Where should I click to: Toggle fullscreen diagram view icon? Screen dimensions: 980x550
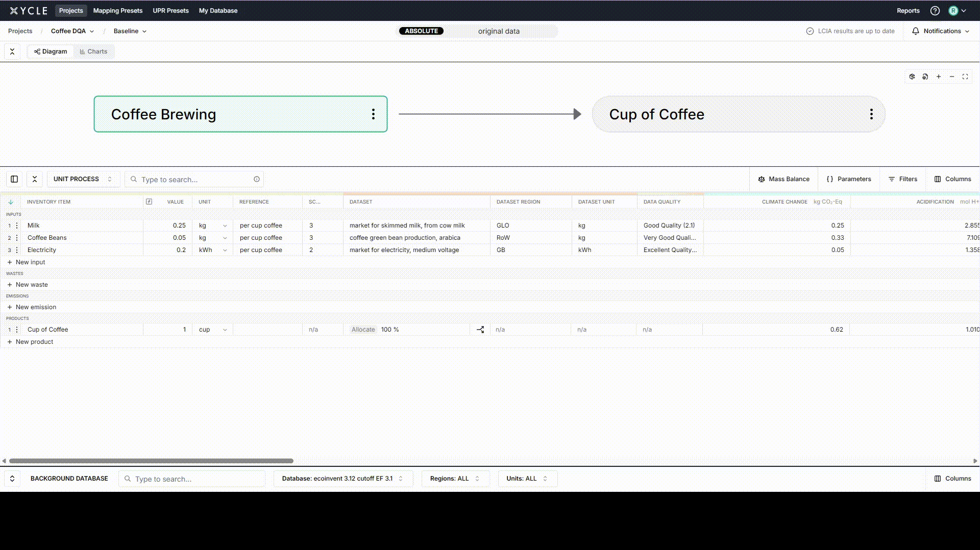(965, 77)
